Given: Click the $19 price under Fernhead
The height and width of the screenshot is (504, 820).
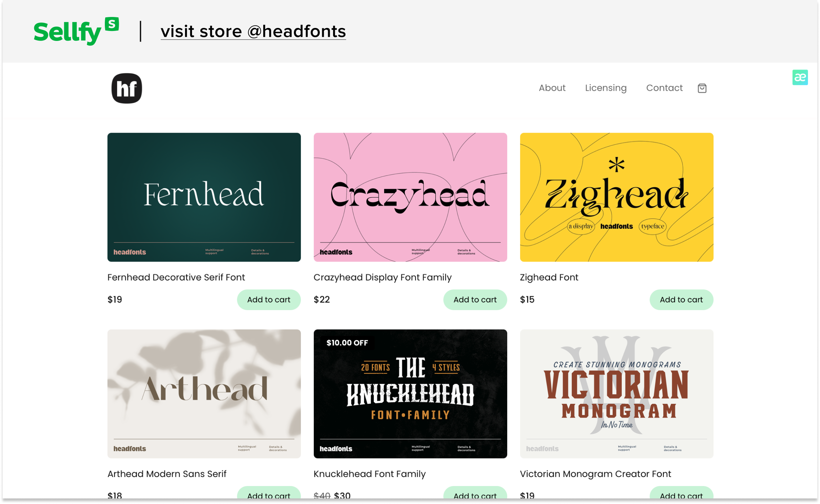Looking at the screenshot, I should click(x=115, y=300).
